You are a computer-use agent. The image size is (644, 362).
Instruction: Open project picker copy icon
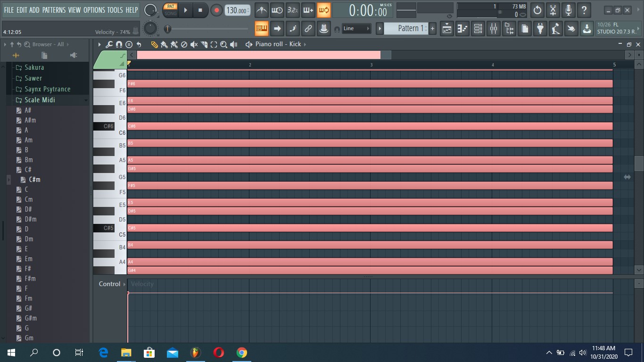(525, 29)
